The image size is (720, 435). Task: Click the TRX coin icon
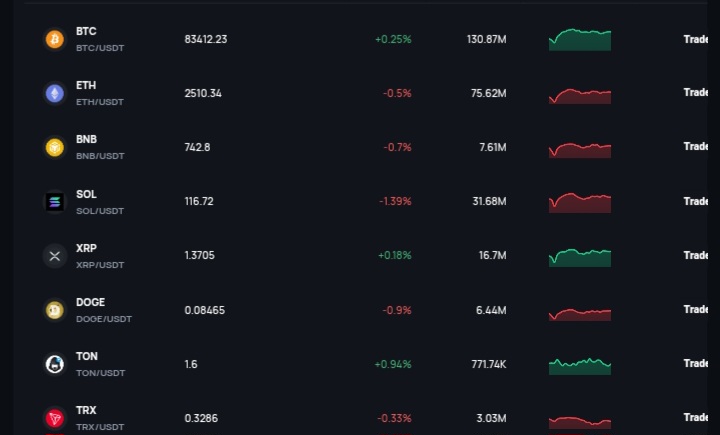[55, 418]
